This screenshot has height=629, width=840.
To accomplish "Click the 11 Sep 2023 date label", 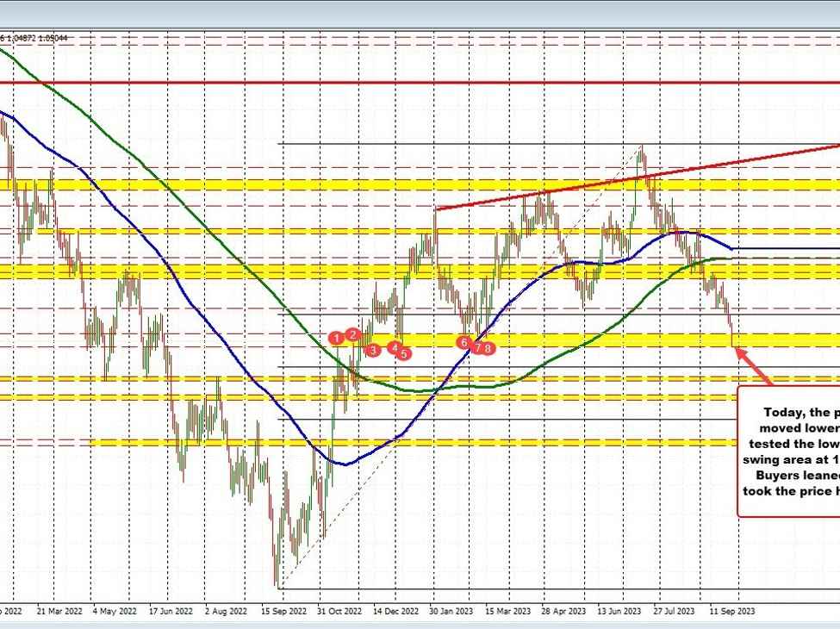I will 731,611.
